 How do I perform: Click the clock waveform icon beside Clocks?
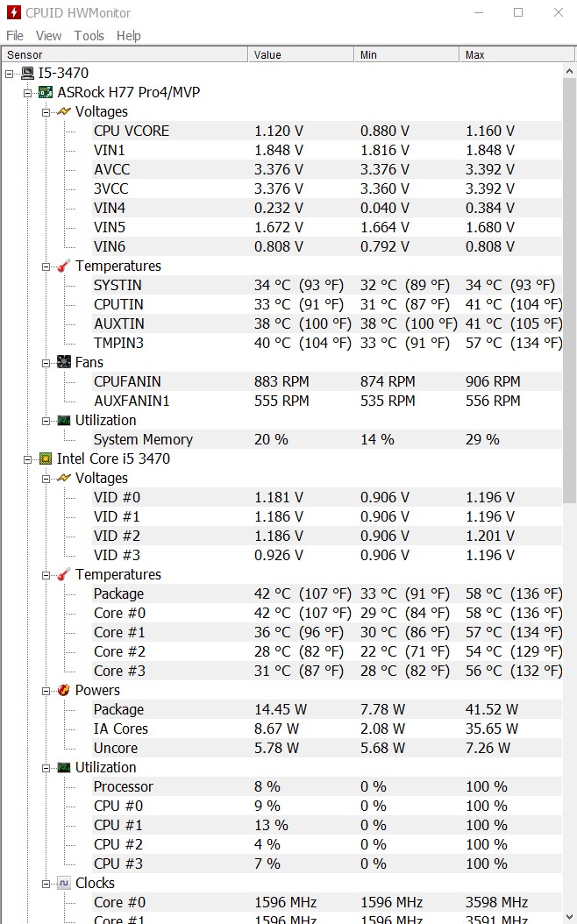pos(64,883)
